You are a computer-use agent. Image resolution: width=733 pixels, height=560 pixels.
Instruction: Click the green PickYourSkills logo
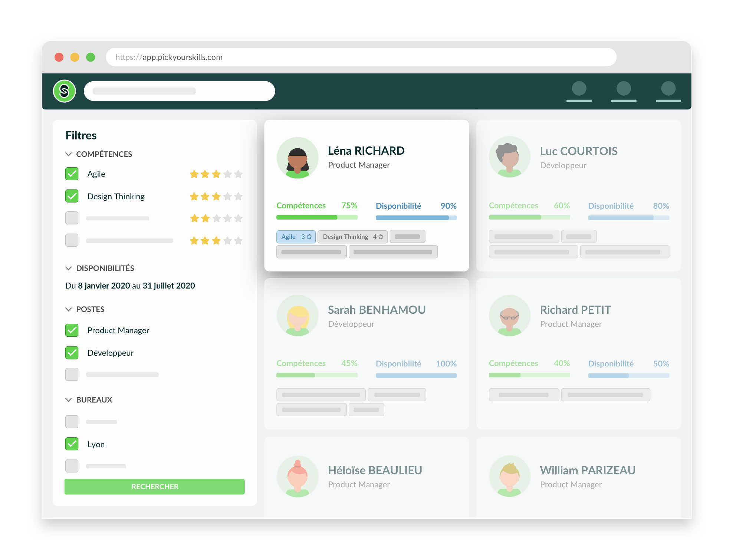coord(65,91)
